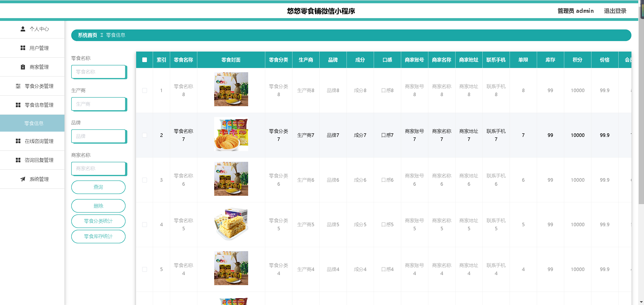The image size is (644, 305).
Task: Click cell 品牌5 in row 4
Action: [x=333, y=224]
